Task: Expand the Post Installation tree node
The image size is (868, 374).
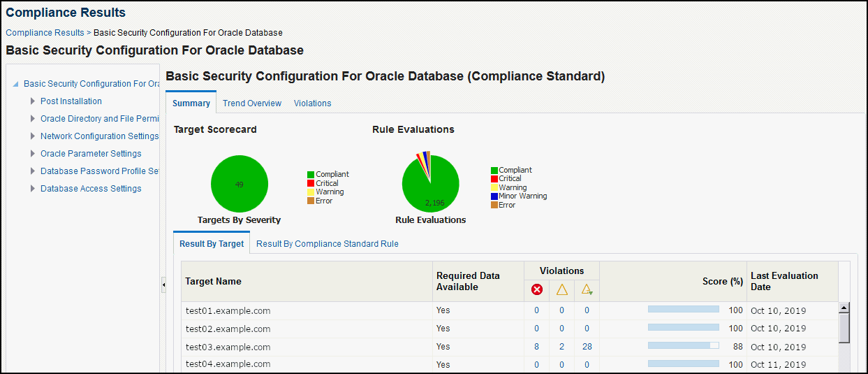Action: coord(33,101)
